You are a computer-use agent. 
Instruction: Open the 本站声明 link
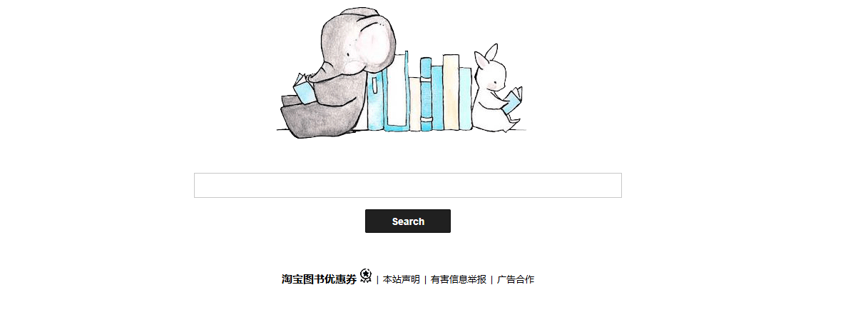402,279
